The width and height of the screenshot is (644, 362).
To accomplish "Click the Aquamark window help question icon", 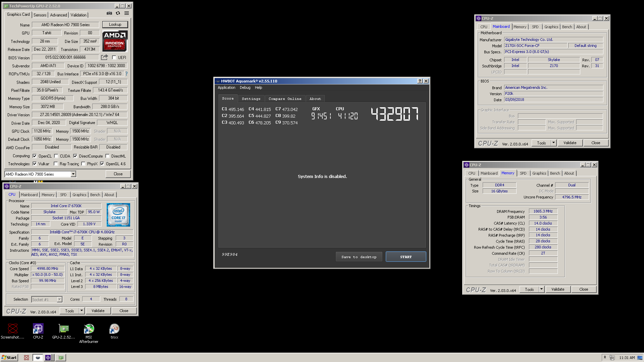I will [x=420, y=81].
